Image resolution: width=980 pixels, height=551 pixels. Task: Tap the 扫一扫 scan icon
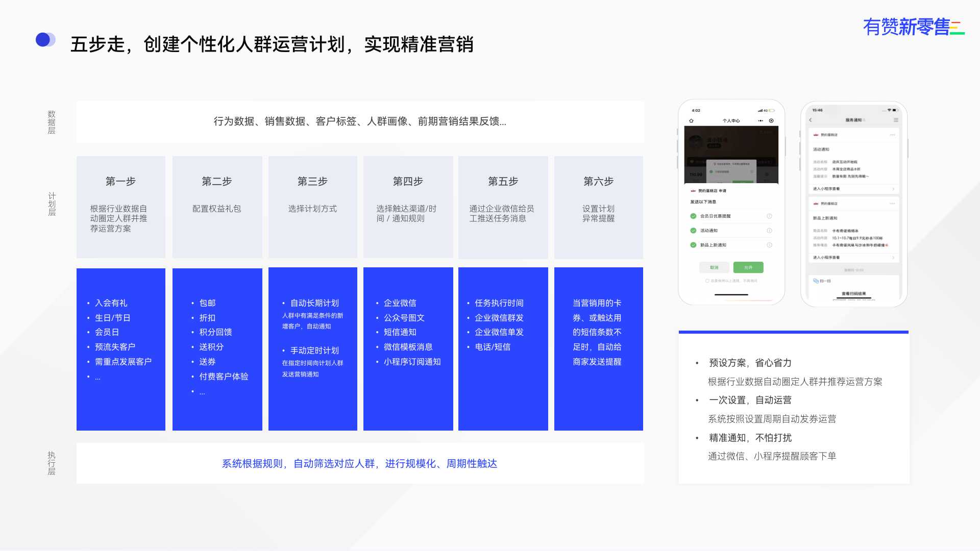(816, 281)
